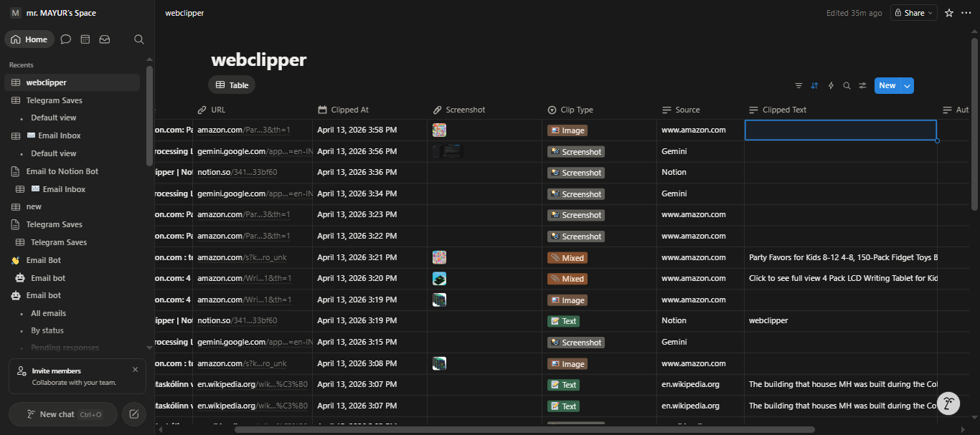Viewport: 980px width, 435px height.
Task: Click the 'Edited 35m ago' text
Action: (x=854, y=13)
